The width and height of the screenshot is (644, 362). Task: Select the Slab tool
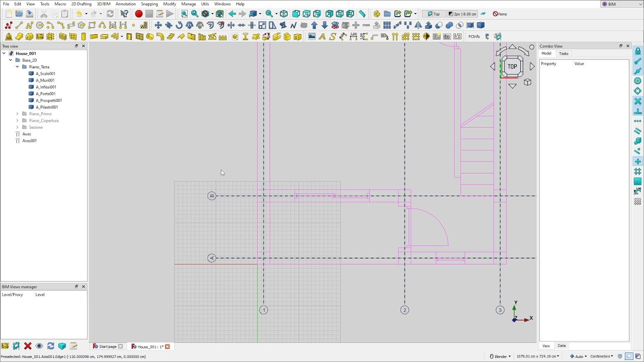pos(104,37)
